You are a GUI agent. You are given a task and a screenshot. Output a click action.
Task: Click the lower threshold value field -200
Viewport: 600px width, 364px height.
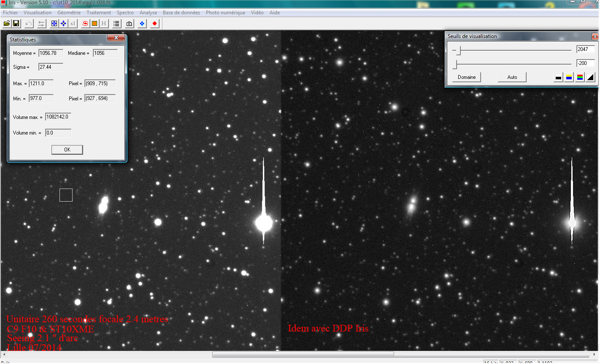(x=586, y=63)
